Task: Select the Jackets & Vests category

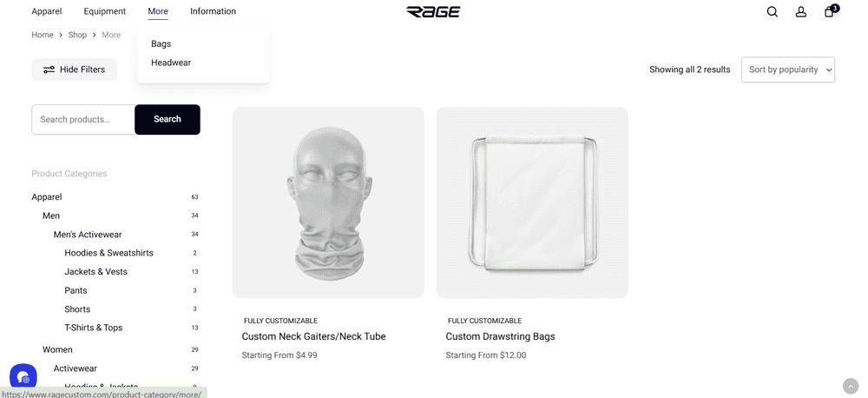Action: 95,272
